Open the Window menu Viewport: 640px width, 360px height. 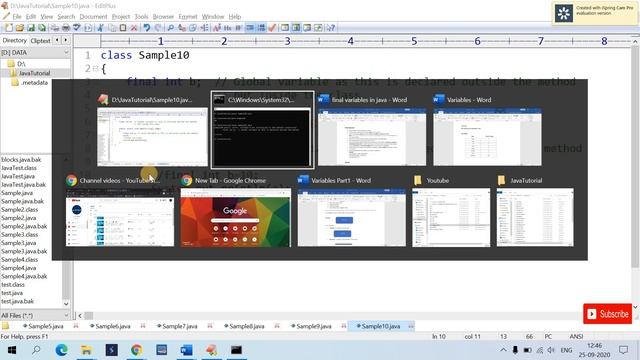coord(213,17)
